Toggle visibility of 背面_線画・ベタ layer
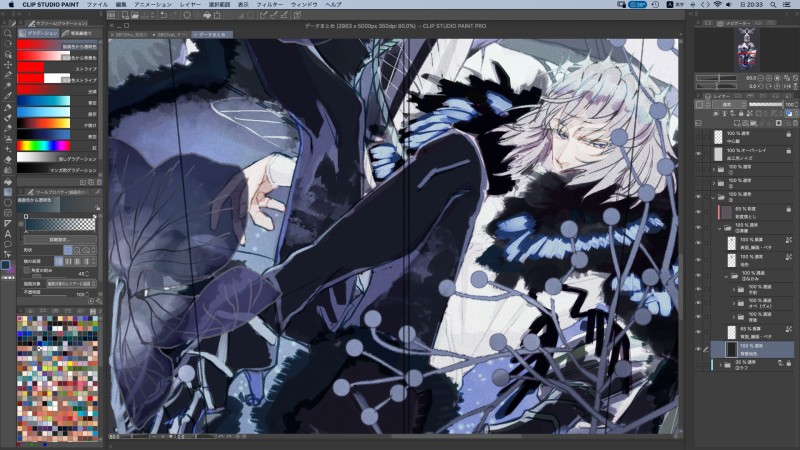The image size is (800, 450). click(x=698, y=332)
